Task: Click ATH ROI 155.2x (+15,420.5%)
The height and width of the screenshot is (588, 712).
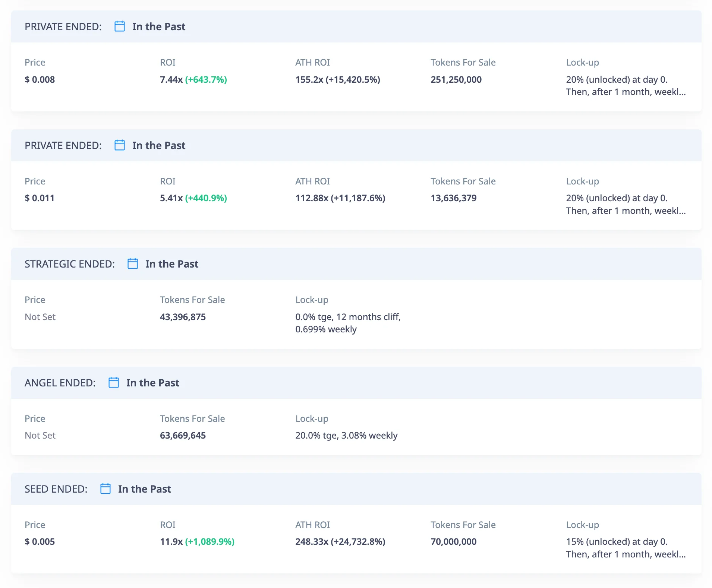Action: [337, 79]
